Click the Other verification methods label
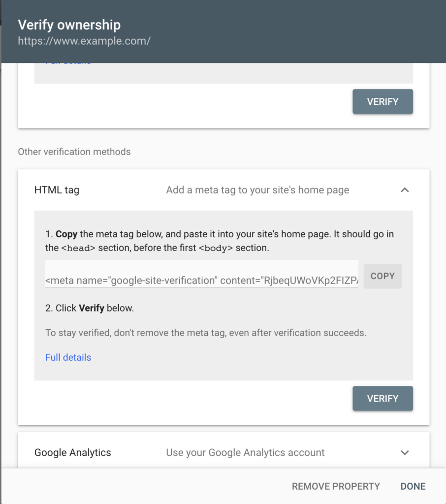The width and height of the screenshot is (446, 504). click(74, 152)
